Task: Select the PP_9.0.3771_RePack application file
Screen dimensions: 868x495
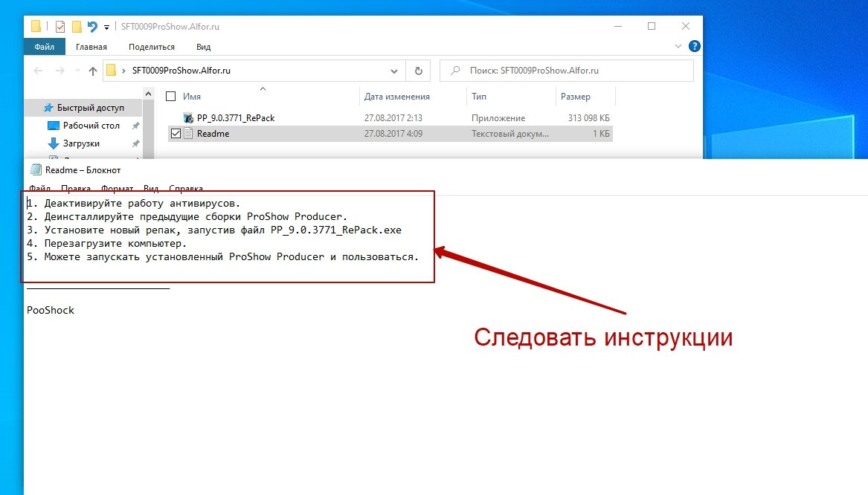Action: click(236, 118)
